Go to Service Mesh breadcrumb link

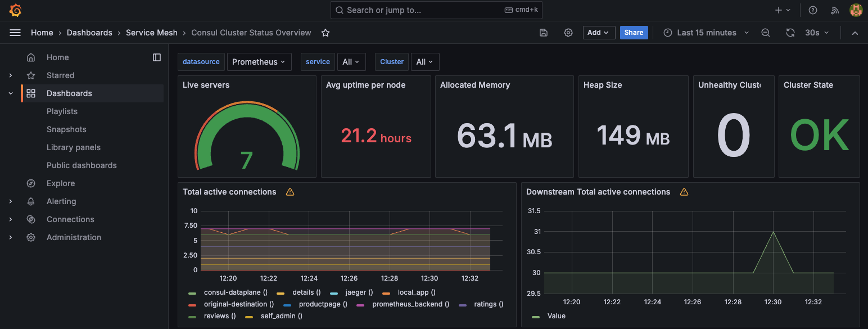[x=151, y=33]
